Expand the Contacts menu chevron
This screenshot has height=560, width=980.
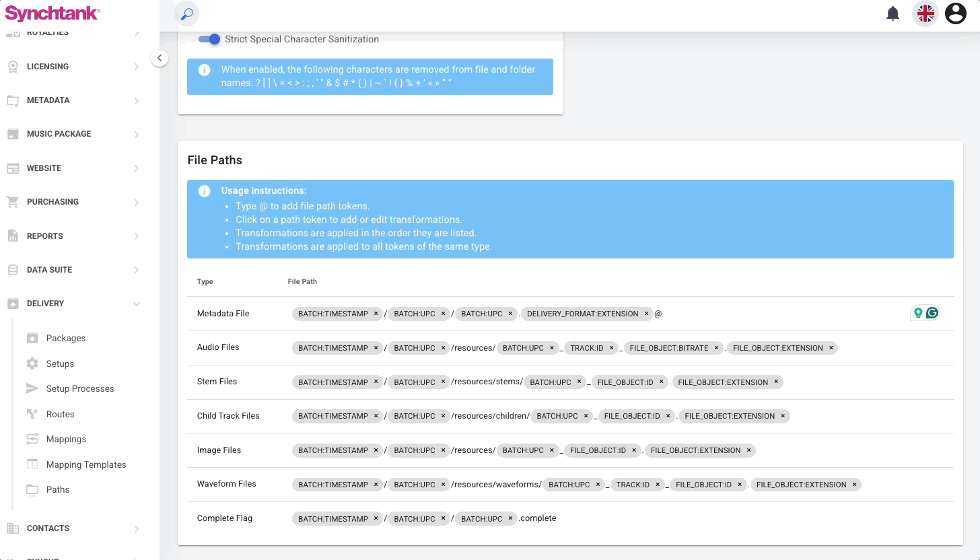(137, 528)
